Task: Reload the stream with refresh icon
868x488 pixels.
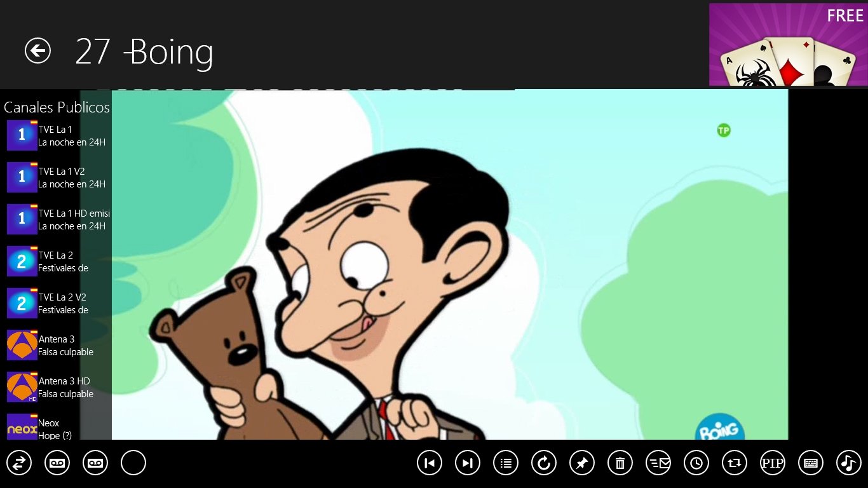Action: [x=544, y=463]
